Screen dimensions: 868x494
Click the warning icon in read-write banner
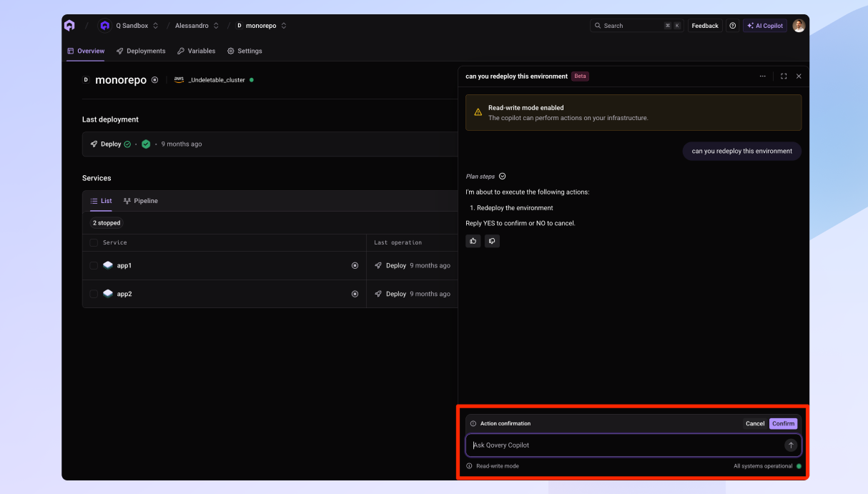478,112
